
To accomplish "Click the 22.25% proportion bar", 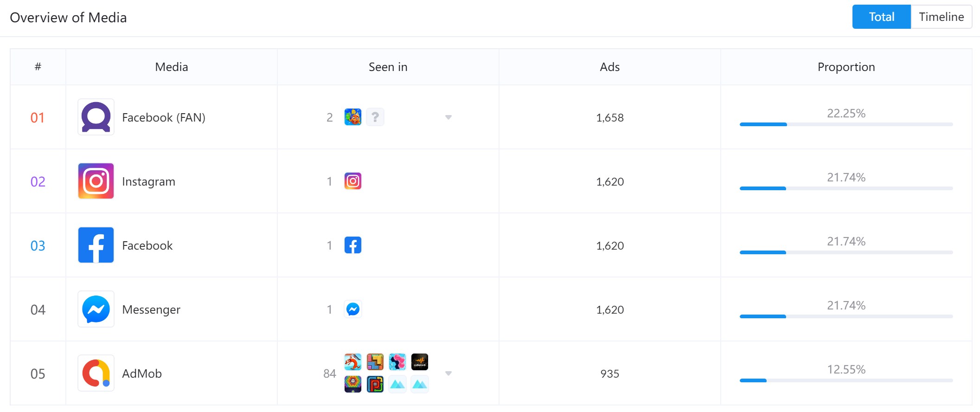I will 846,124.
